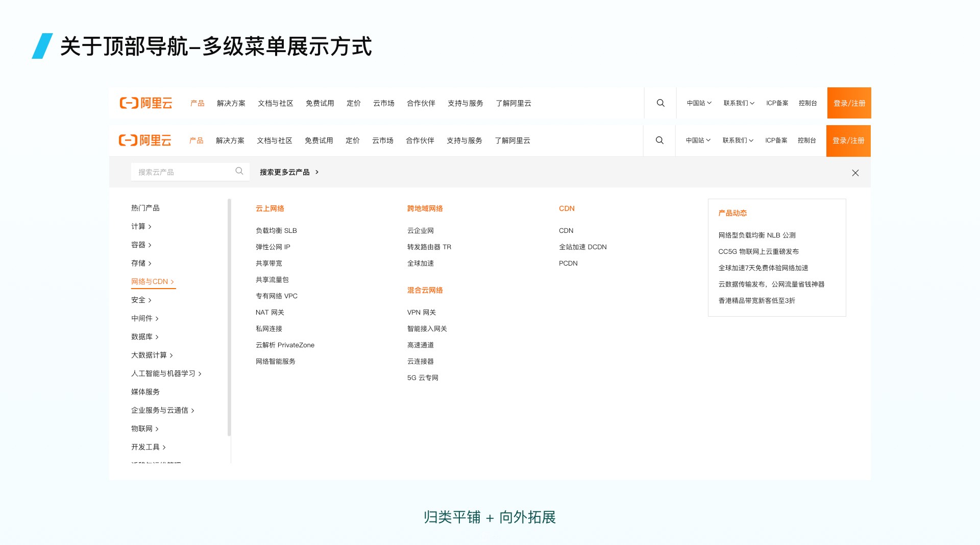This screenshot has width=980, height=545.
Task: Select 免费试用 menu in the upper nav bar
Action: tap(320, 103)
